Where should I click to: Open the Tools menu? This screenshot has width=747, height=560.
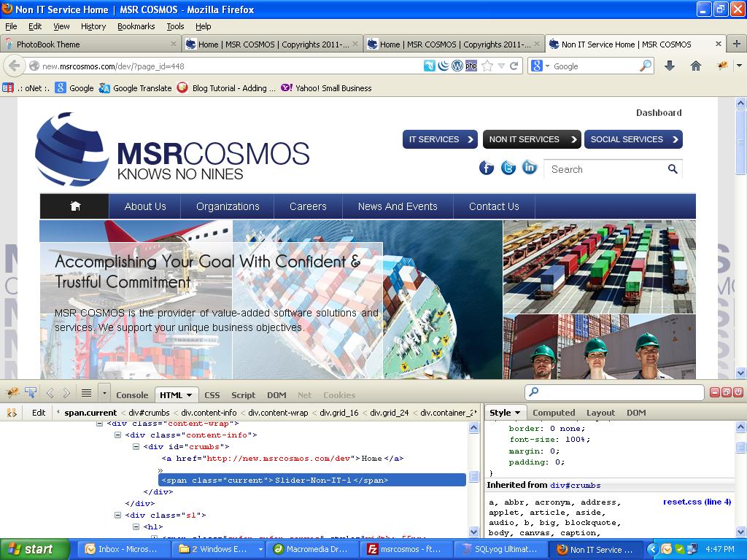175,26
